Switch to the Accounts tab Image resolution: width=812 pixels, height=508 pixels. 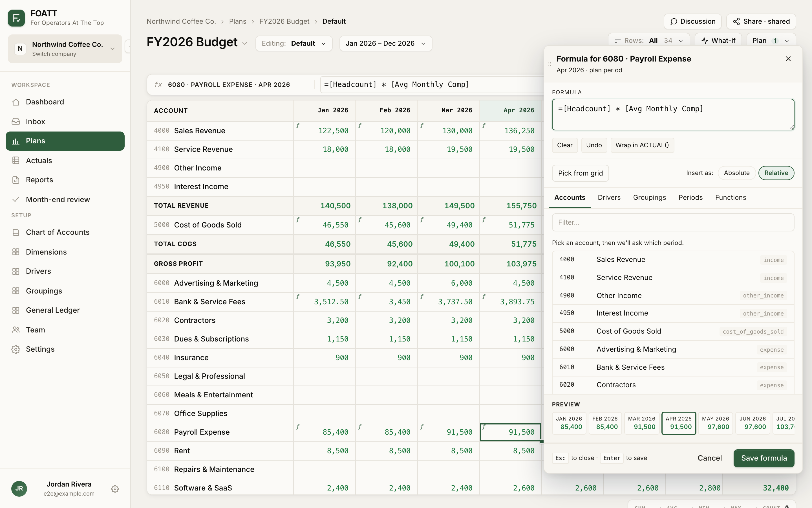(x=570, y=198)
